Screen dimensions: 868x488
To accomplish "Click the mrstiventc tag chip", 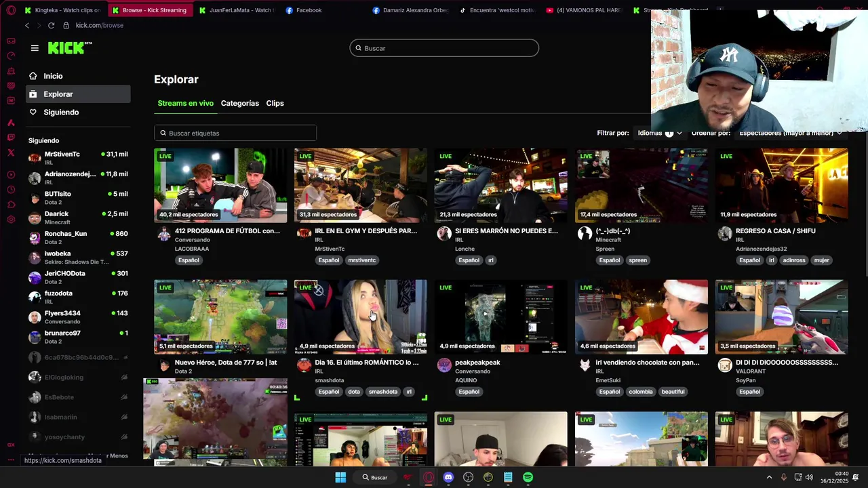I will coord(361,260).
